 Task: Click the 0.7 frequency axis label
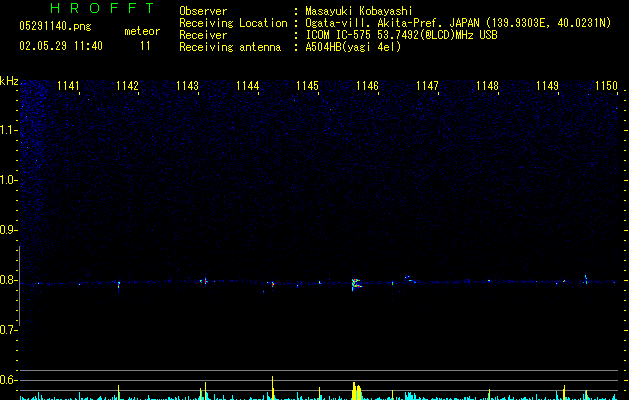click(8, 330)
